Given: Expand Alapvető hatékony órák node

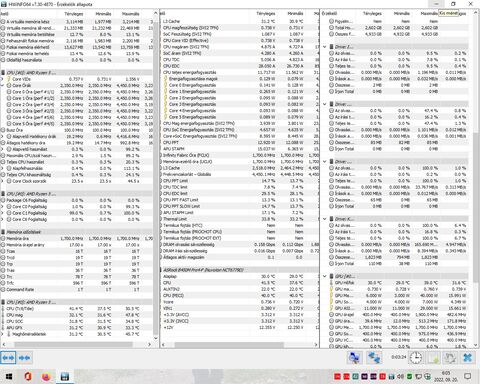Looking at the screenshot, I should [x=2, y=136].
